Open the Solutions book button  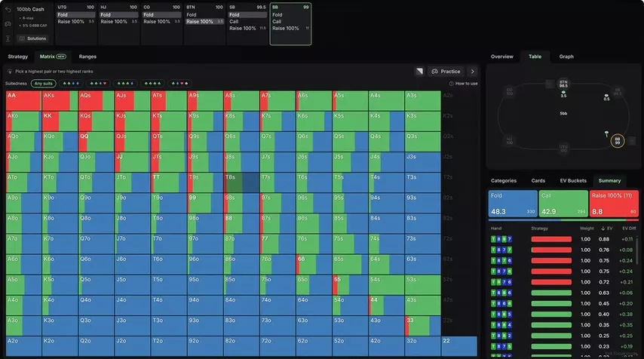click(32, 38)
